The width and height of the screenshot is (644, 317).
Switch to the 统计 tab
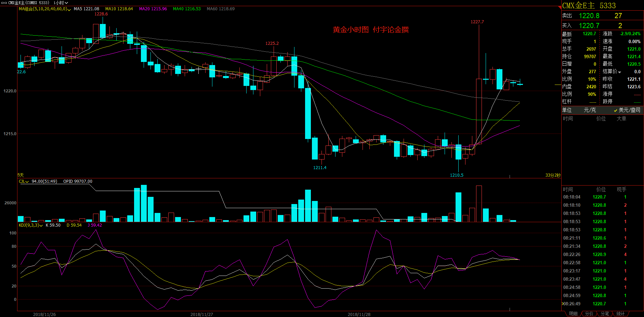[620, 314]
